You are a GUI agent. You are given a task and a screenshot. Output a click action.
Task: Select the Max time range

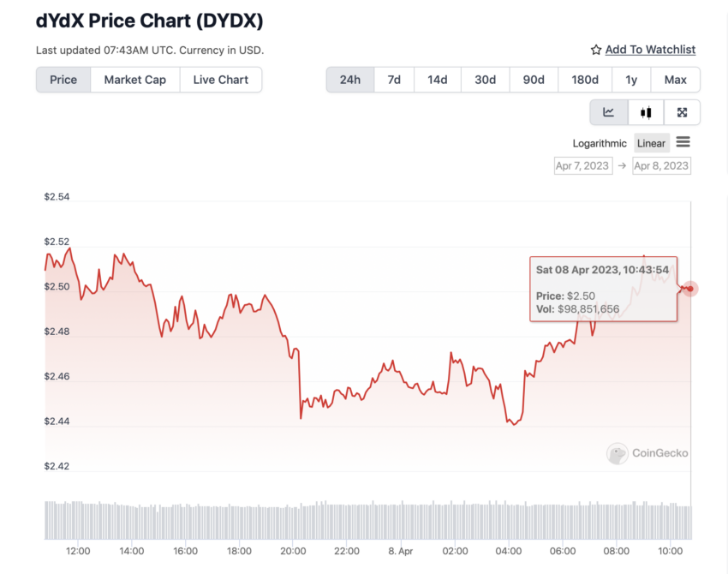tap(675, 80)
